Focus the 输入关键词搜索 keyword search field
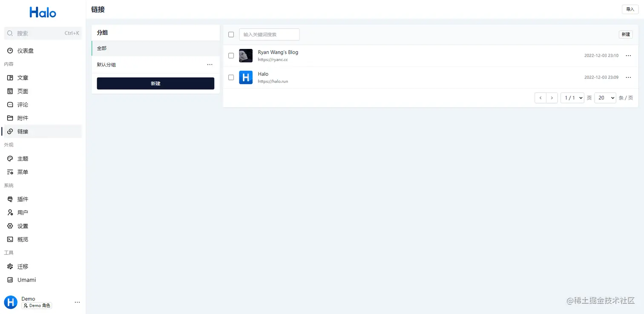Image resolution: width=644 pixels, height=314 pixels. [269, 34]
